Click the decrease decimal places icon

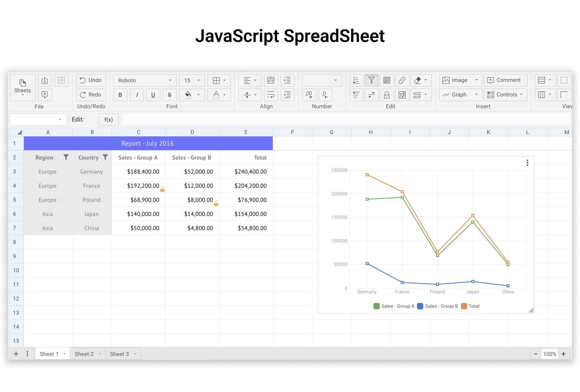(326, 94)
